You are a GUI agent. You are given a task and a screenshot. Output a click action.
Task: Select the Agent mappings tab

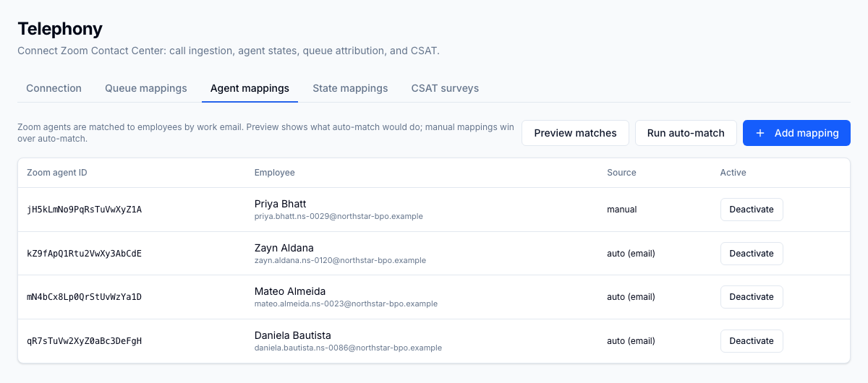tap(250, 88)
